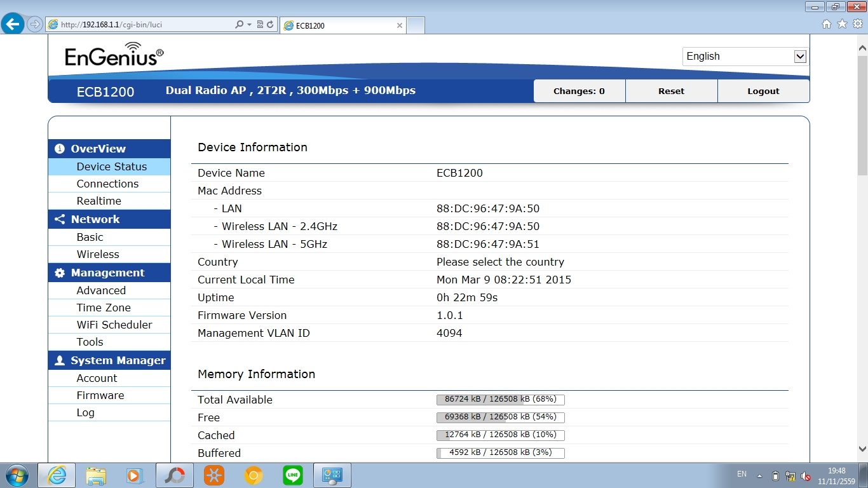Open the browser Home icon
Screen dimensions: 868x488
click(x=827, y=24)
